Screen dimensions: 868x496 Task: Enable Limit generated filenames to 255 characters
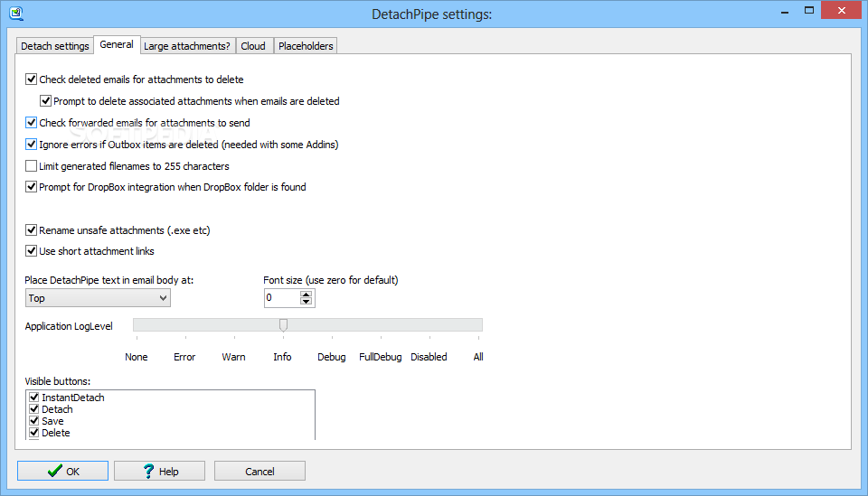[31, 166]
